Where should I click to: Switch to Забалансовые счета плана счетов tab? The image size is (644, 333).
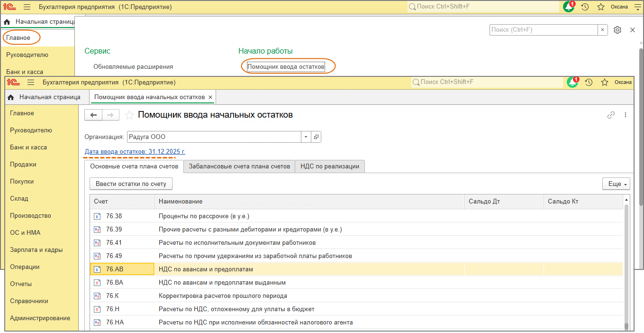(239, 166)
